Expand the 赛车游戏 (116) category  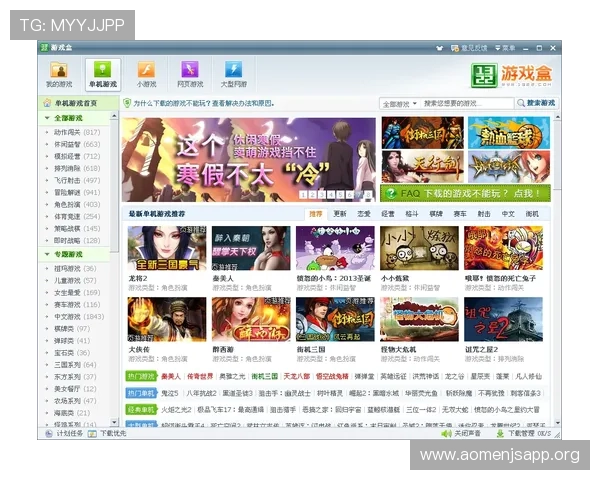77,305
